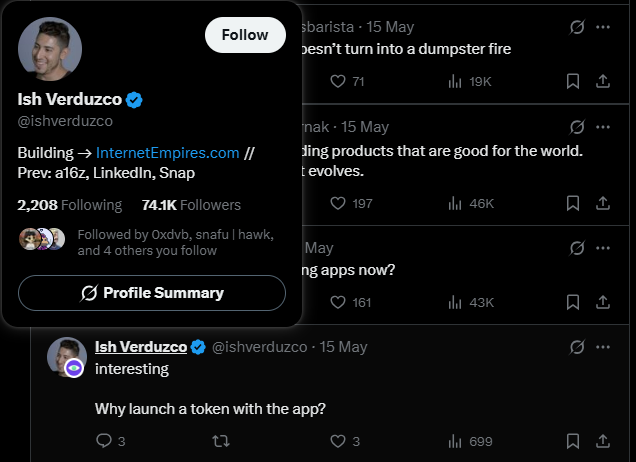
Task: Follow Ish Verduzco from hover card
Action: [x=245, y=35]
